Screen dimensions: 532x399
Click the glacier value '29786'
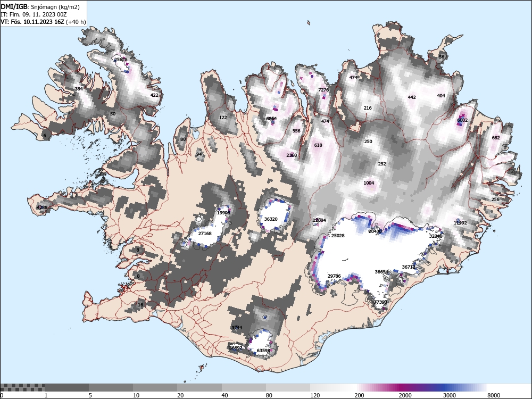334,276
